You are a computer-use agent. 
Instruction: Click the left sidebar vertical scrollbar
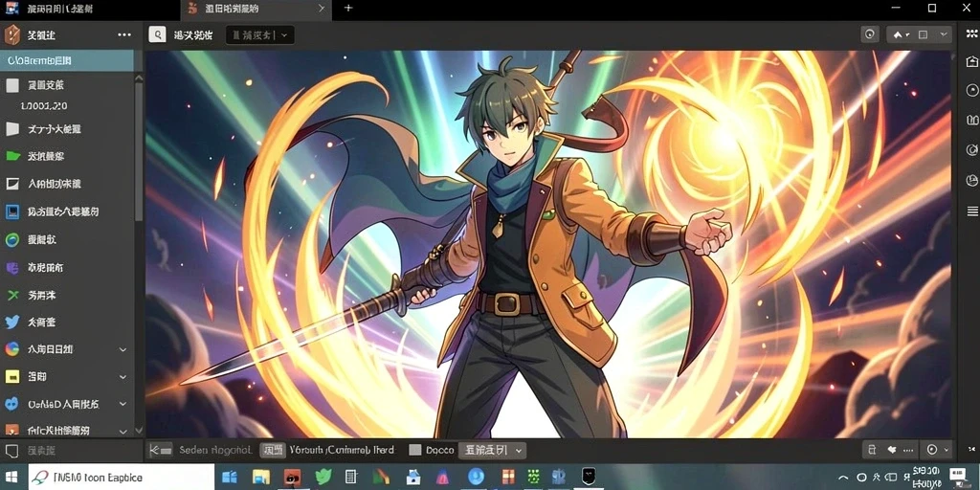(139, 150)
